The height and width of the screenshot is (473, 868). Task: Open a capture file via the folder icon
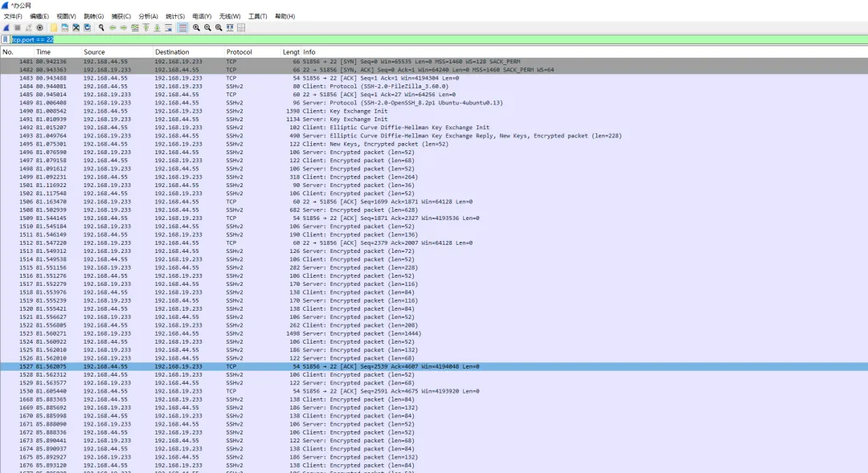[x=54, y=27]
